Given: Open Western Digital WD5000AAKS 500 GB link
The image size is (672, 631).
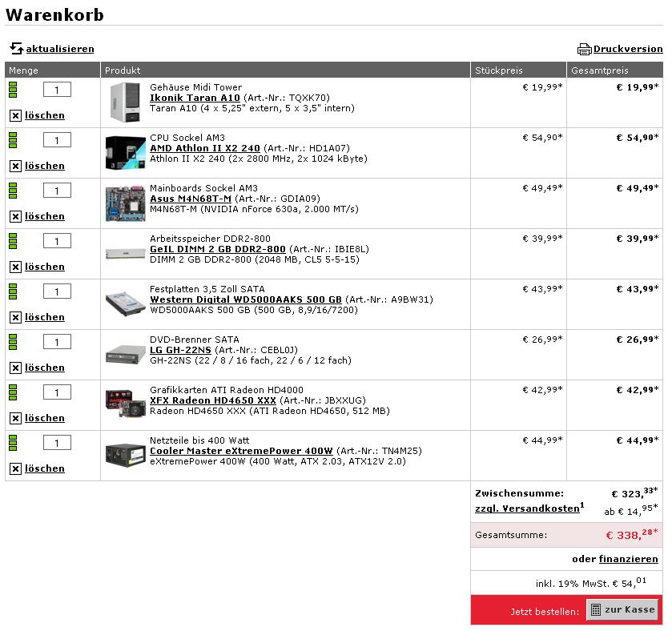Looking at the screenshot, I should coord(246,299).
